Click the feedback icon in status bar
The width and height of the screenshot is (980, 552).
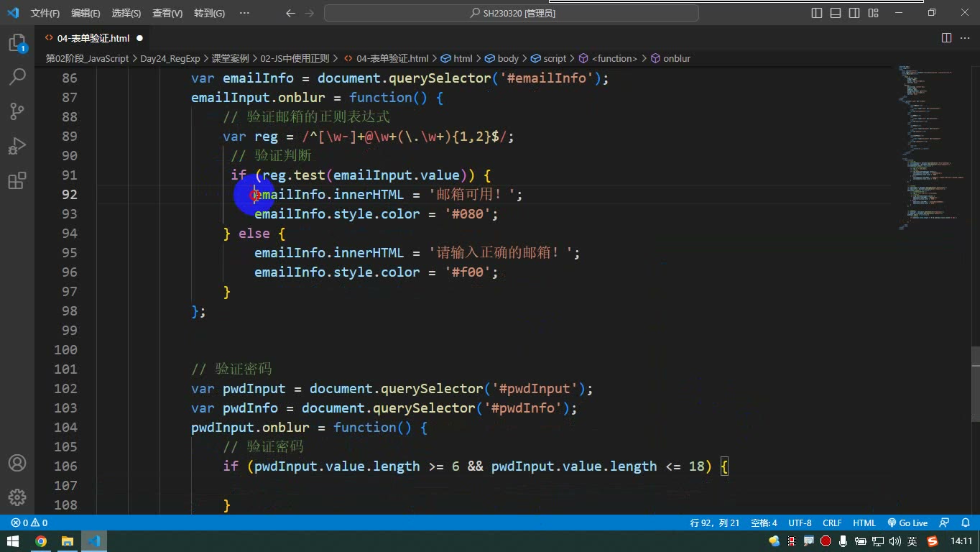945,523
